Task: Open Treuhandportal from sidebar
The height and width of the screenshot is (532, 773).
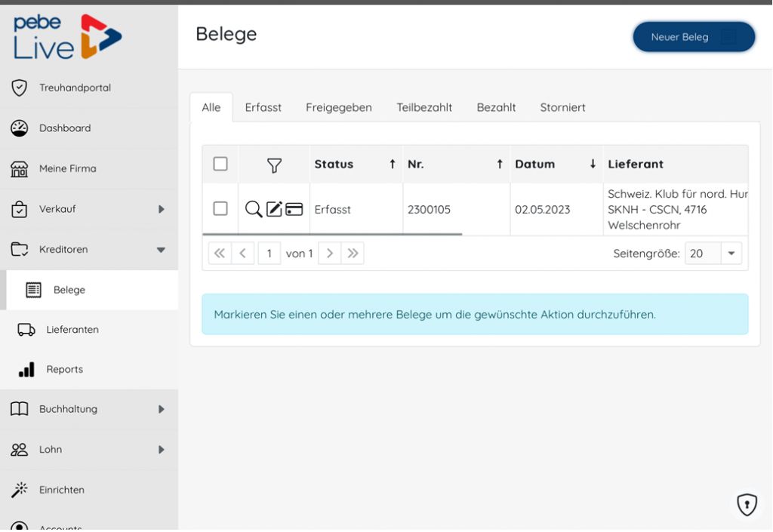Action: 89,88
